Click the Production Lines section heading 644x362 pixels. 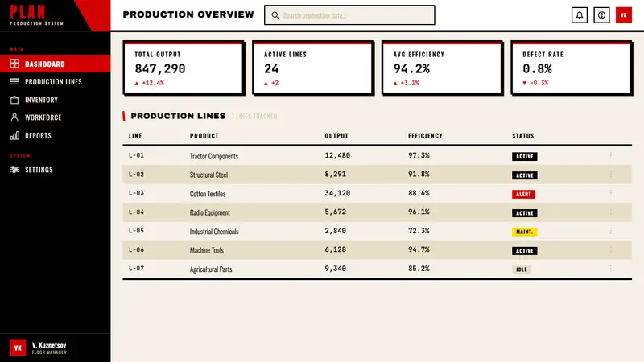coord(178,116)
